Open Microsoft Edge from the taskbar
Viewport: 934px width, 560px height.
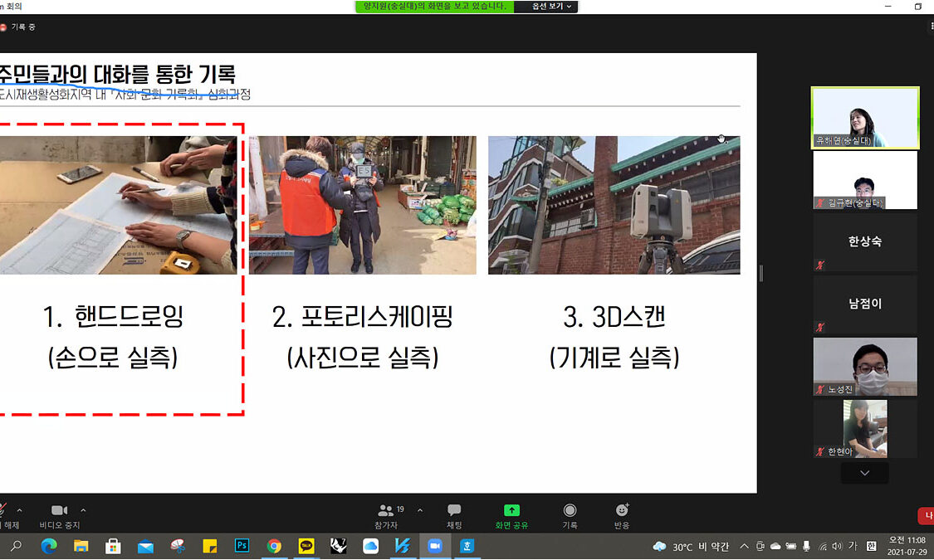pos(48,546)
